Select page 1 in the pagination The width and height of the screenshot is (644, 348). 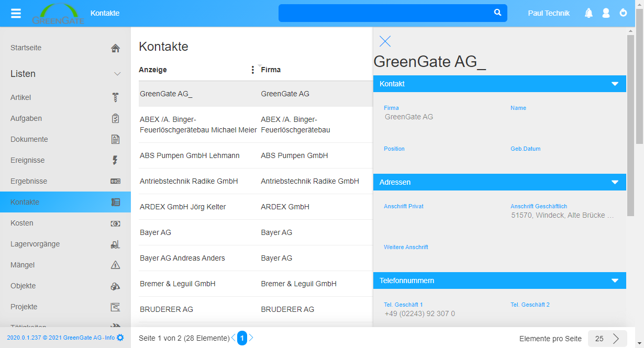[x=242, y=339]
